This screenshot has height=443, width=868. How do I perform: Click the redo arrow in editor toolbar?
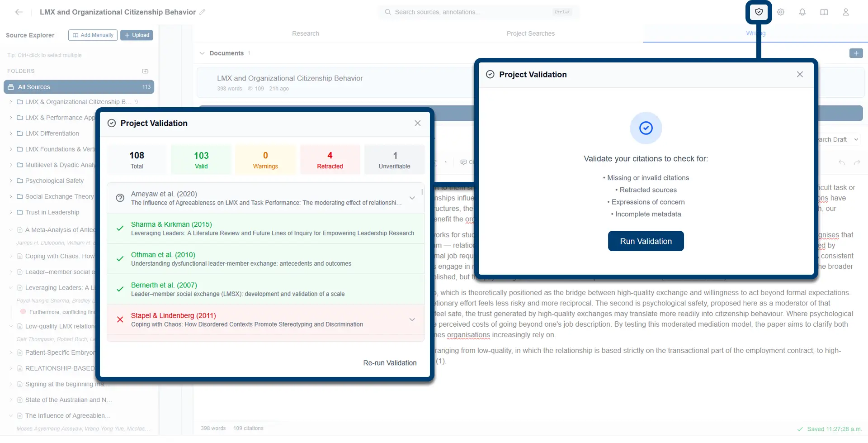pyautogui.click(x=857, y=162)
